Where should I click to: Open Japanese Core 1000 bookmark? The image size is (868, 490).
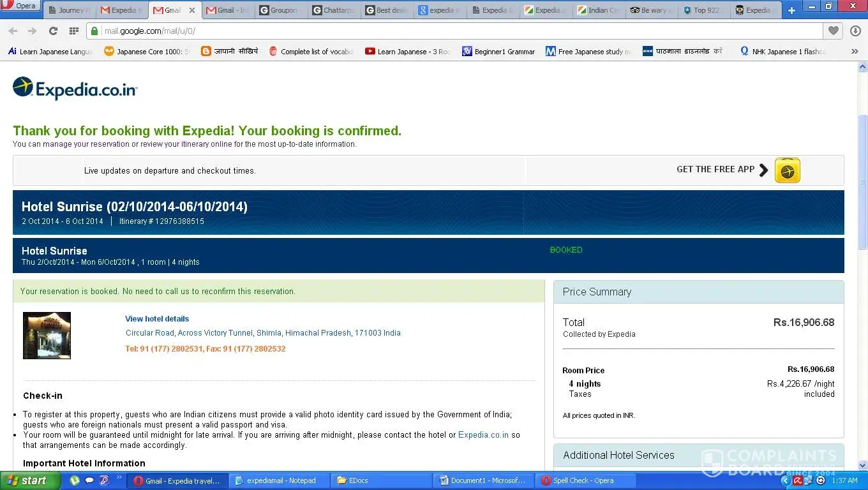click(x=147, y=52)
